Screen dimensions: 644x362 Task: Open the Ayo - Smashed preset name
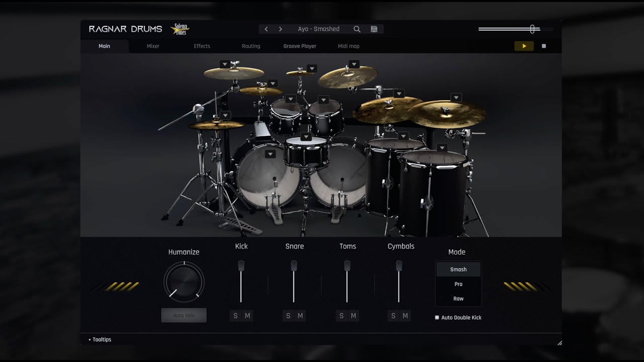point(318,29)
